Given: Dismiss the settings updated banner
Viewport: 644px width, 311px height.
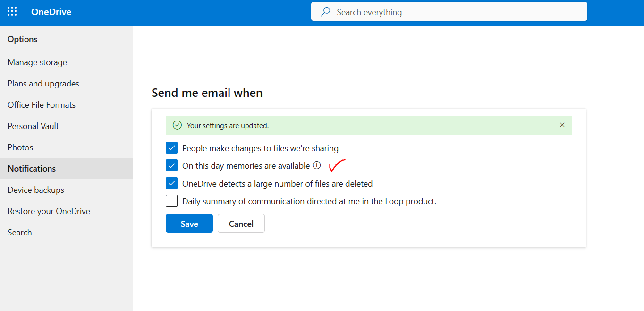Looking at the screenshot, I should 562,125.
